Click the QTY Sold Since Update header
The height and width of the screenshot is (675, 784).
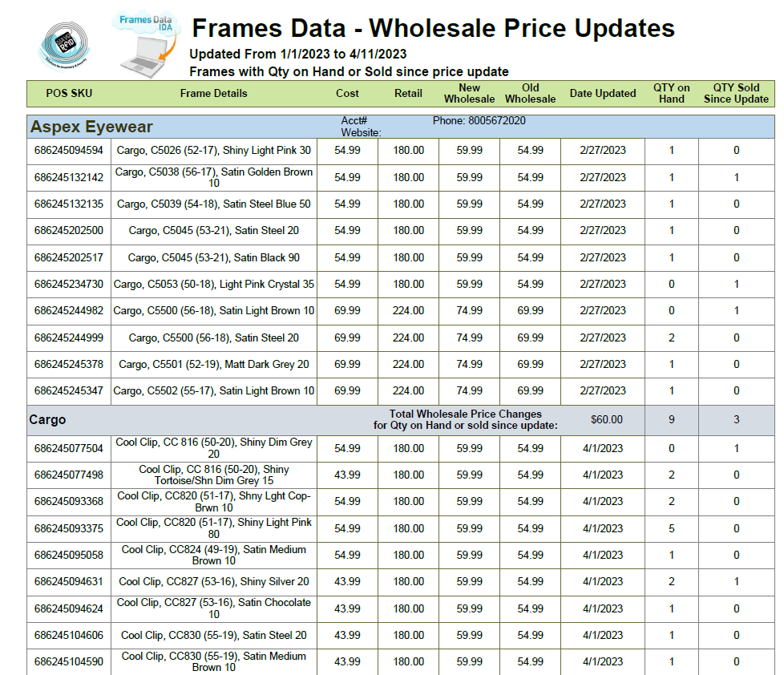point(736,94)
